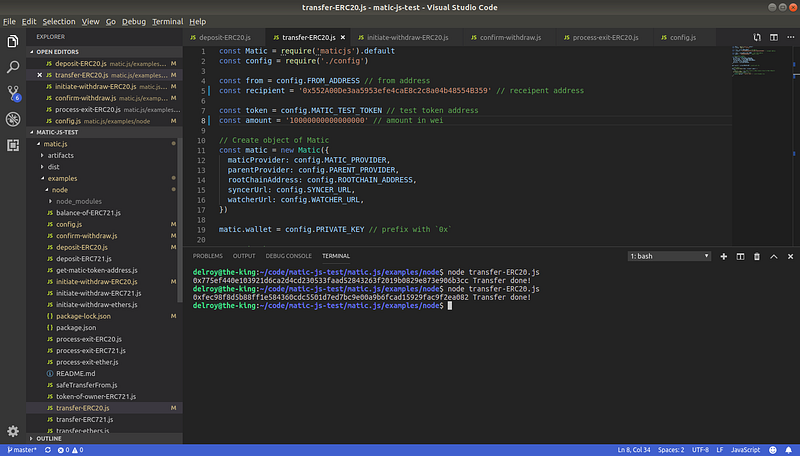This screenshot has width=800, height=456.
Task: Open README.md in the file tree
Action: (x=104, y=373)
